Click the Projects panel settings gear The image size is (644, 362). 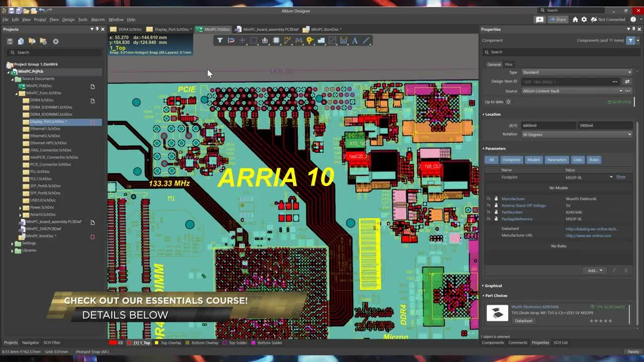(56, 41)
